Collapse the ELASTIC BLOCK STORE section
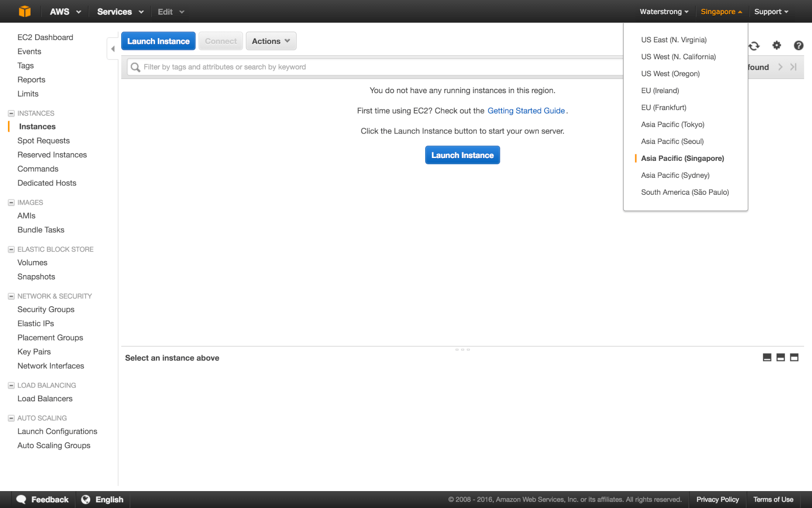Viewport: 812px width, 508px height. coord(11,249)
